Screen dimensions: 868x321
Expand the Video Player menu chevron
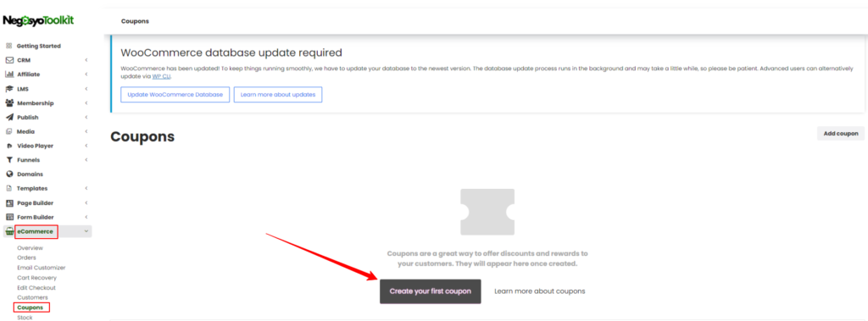point(86,147)
